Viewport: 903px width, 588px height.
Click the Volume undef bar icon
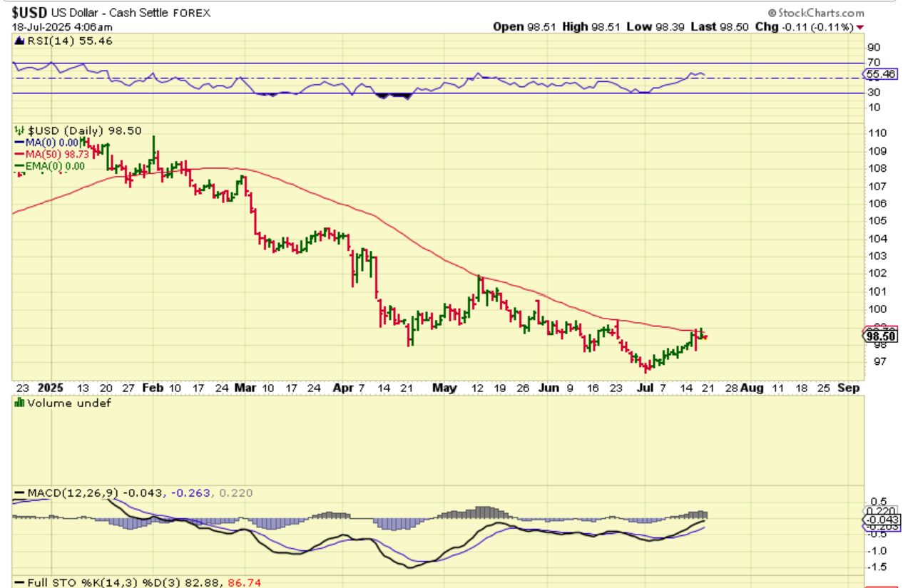click(x=18, y=403)
